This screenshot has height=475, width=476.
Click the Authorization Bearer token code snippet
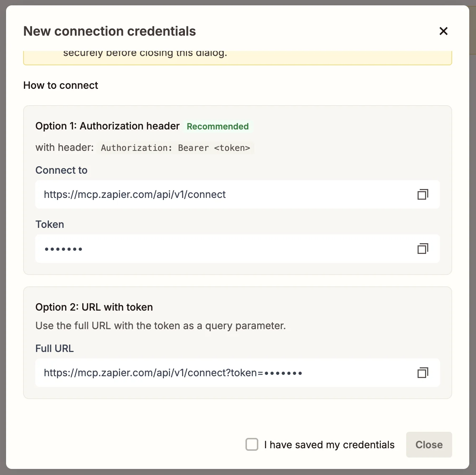pos(175,148)
